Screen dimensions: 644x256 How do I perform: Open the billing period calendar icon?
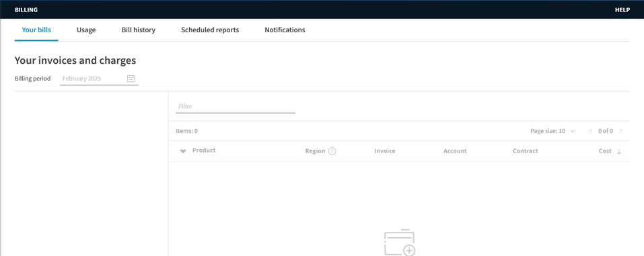click(x=131, y=79)
